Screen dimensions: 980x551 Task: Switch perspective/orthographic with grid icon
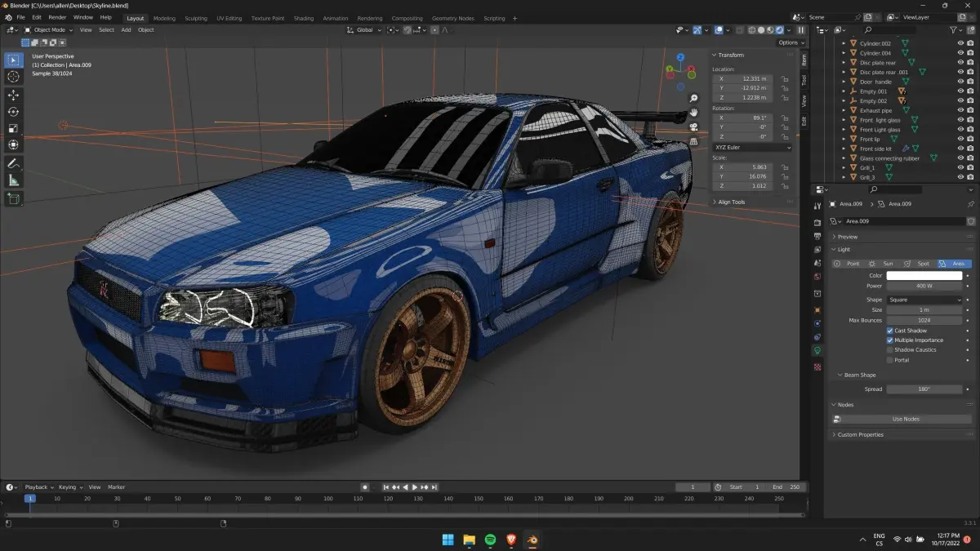(x=693, y=140)
